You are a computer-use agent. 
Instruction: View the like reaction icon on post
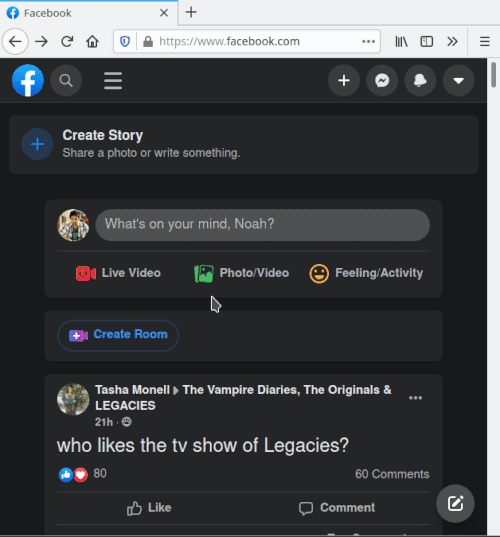[x=66, y=475]
